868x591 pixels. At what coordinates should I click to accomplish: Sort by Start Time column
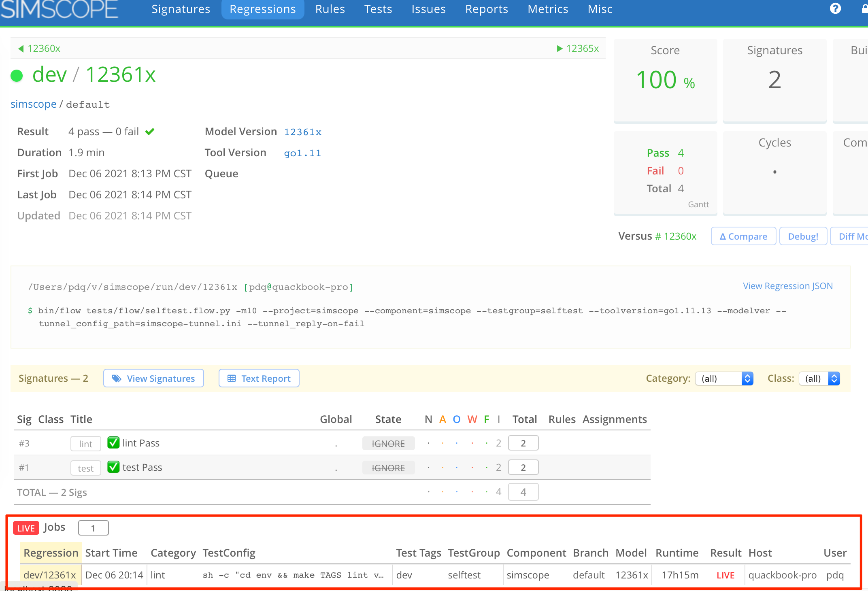pyautogui.click(x=111, y=553)
